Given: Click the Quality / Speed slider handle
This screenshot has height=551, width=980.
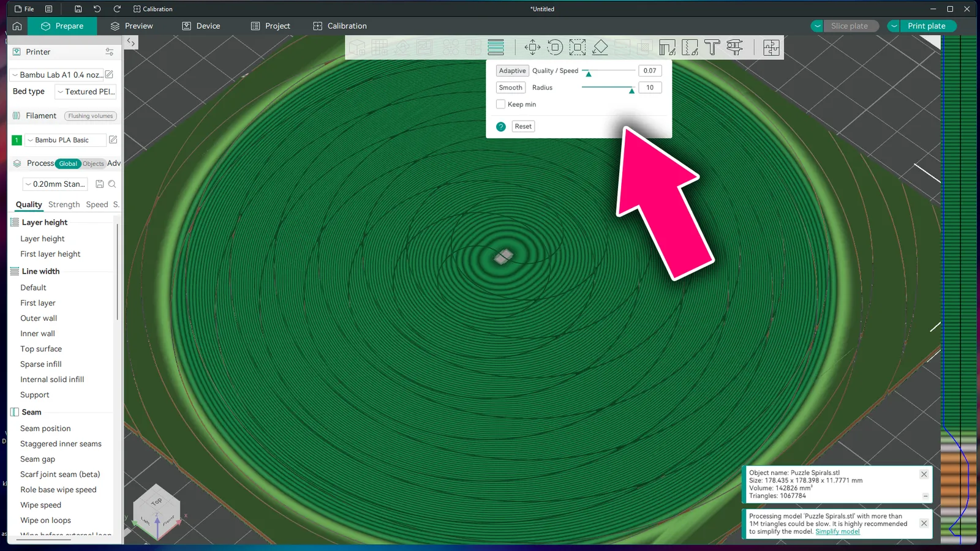Looking at the screenshot, I should [589, 73].
